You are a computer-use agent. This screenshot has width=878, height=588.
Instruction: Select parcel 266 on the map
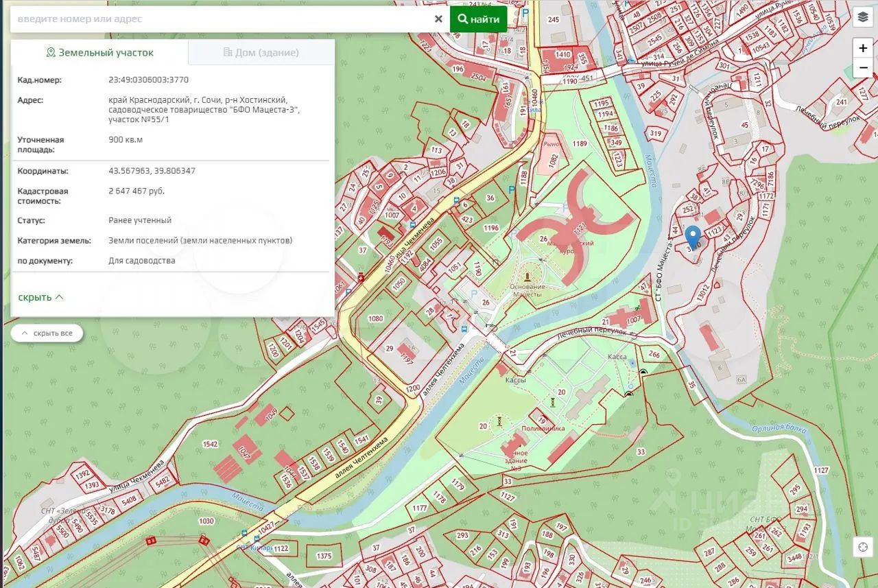[x=654, y=355]
